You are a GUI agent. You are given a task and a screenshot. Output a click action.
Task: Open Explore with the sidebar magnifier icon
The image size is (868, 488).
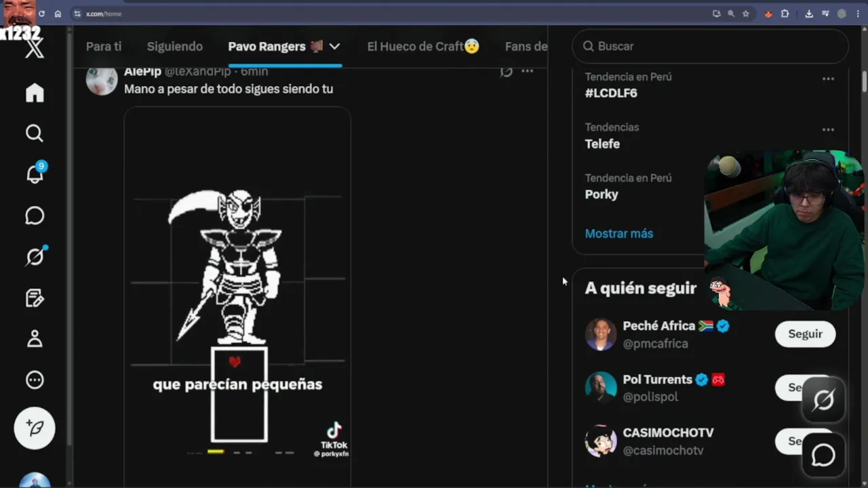click(35, 134)
